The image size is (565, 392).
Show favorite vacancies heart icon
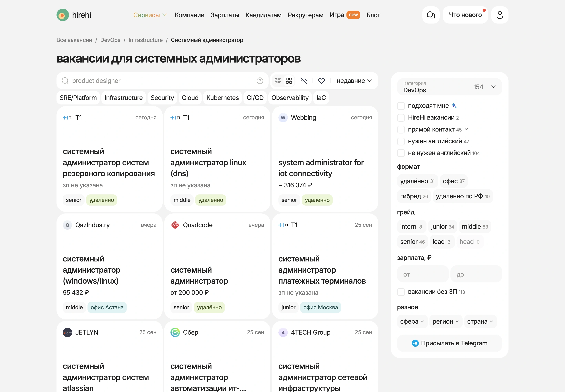coord(321,81)
